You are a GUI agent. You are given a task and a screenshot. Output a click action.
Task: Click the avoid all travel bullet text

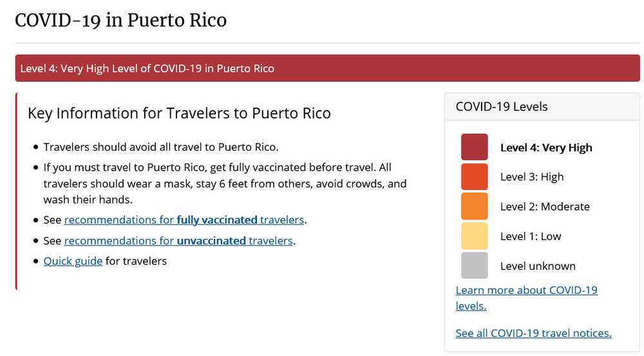click(161, 147)
